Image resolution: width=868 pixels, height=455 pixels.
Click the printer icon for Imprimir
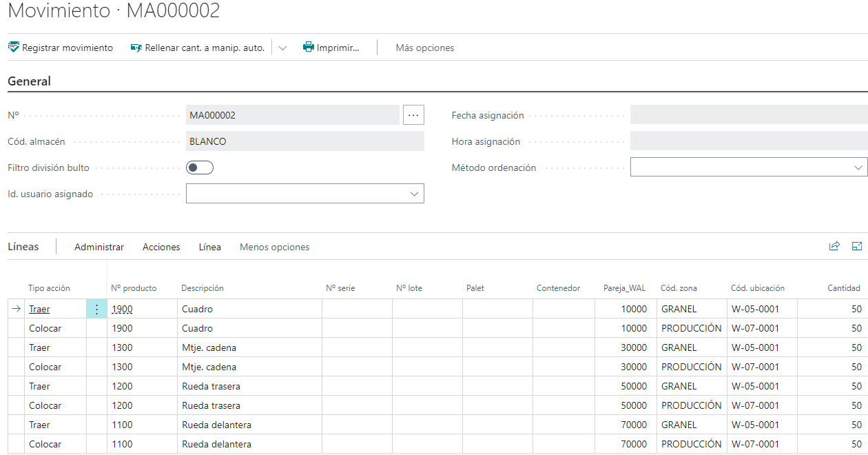pos(309,48)
